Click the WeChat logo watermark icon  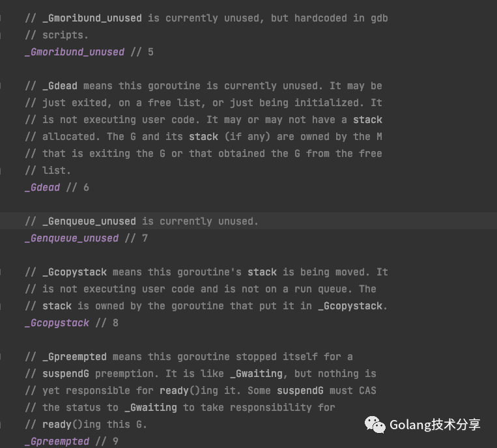pos(375,425)
